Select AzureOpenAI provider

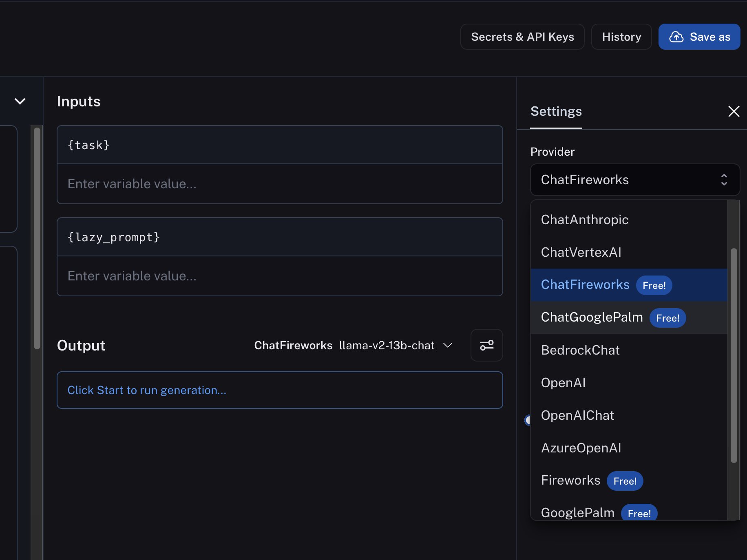coord(629,448)
